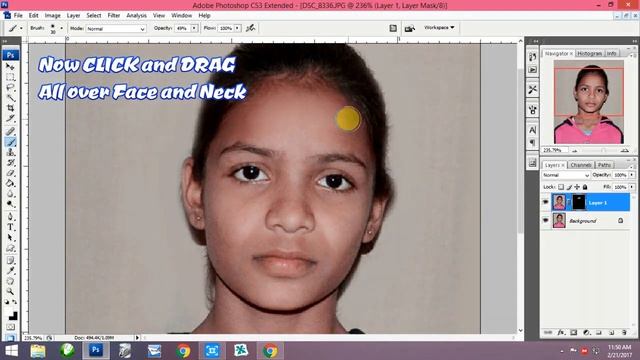
Task: Open the layer Opacity arrow
Action: tap(632, 175)
